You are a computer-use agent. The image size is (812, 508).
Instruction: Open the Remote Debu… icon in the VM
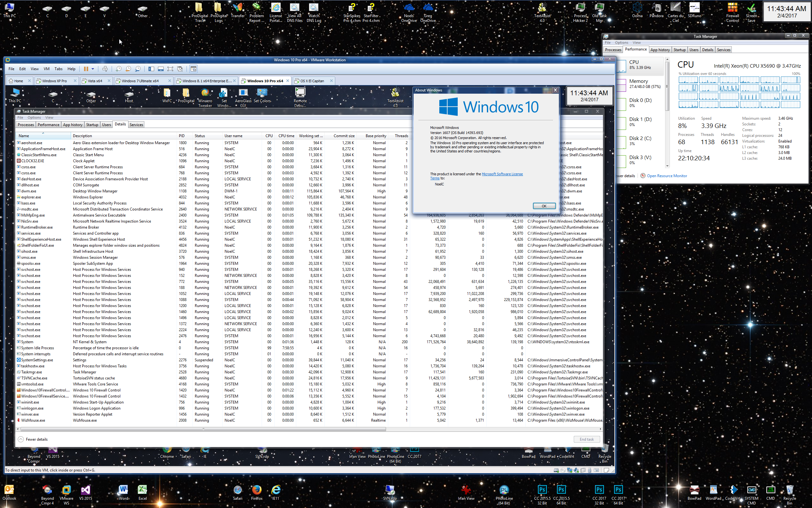[300, 97]
